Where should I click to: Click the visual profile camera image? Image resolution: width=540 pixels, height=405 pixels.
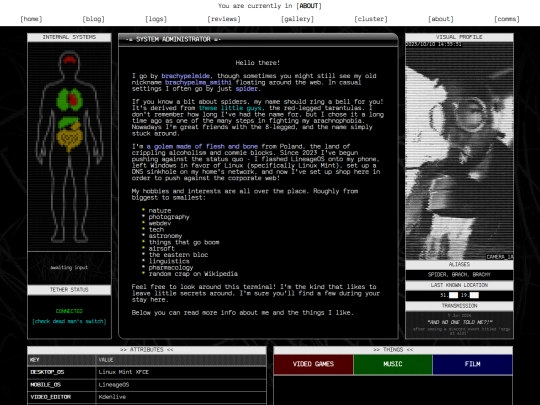tap(459, 151)
